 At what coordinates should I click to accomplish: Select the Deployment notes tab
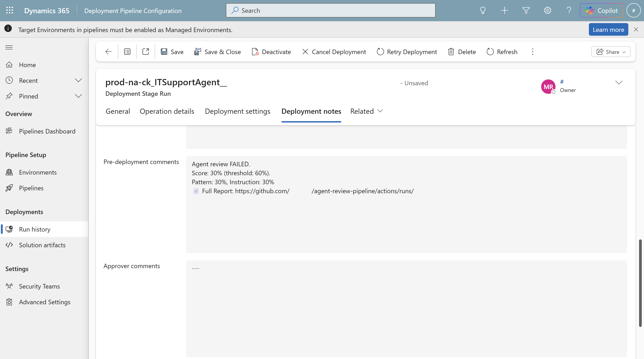(x=311, y=111)
